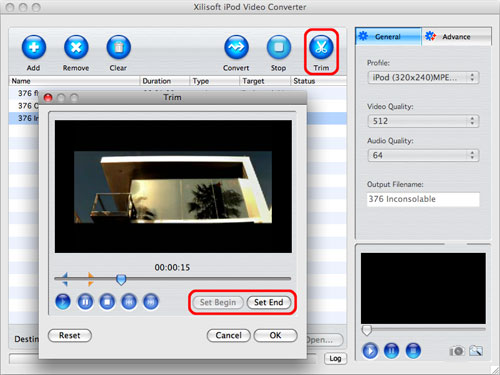Start conversion with the Convert icon
500x375 pixels.
236,47
